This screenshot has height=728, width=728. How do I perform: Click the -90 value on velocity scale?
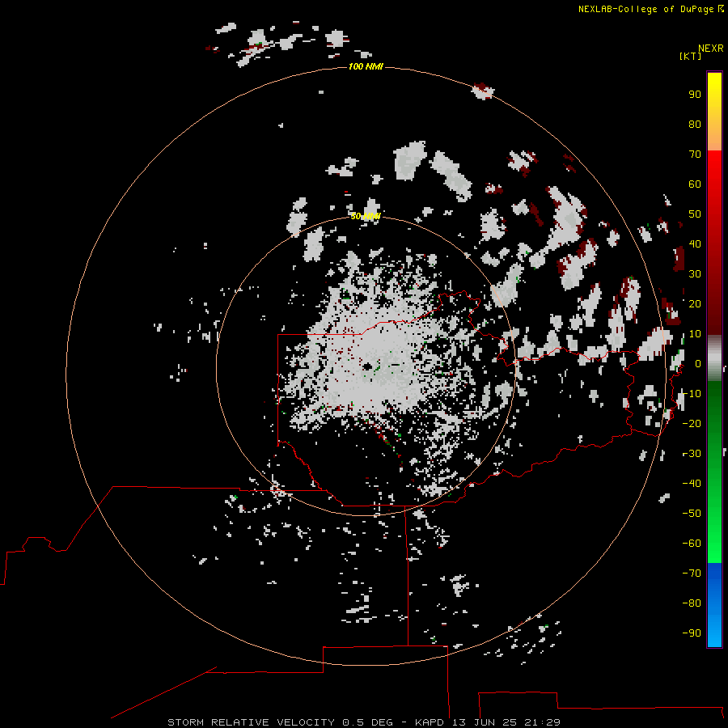(692, 633)
